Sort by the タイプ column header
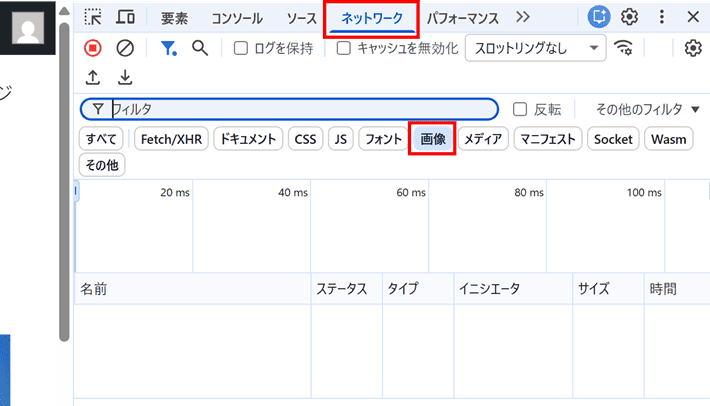 coord(418,288)
